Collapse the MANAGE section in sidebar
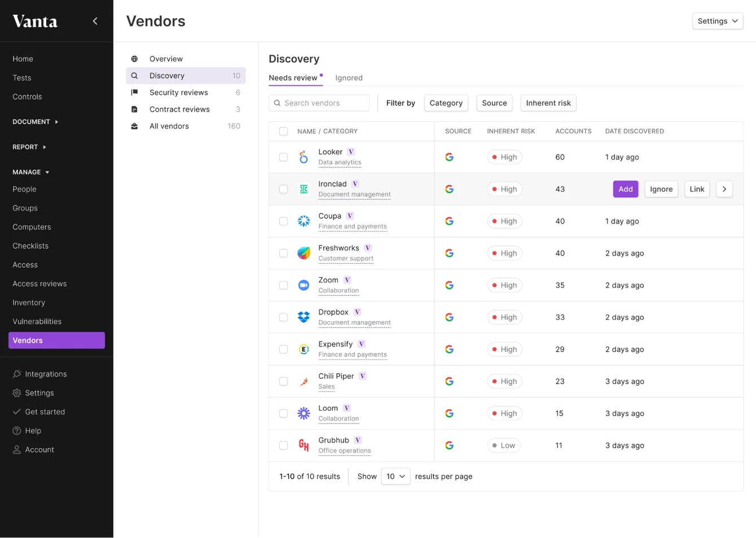The height and width of the screenshot is (538, 756). point(31,172)
